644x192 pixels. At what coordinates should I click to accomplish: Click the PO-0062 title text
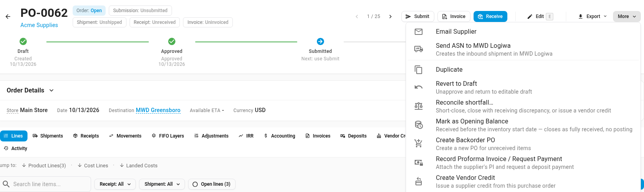(44, 13)
